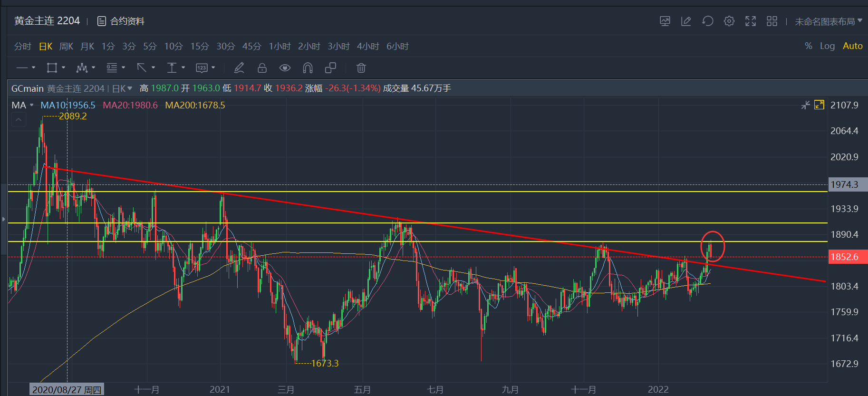Collapse the indicator legend chevron
The height and width of the screenshot is (396, 868).
[19, 120]
